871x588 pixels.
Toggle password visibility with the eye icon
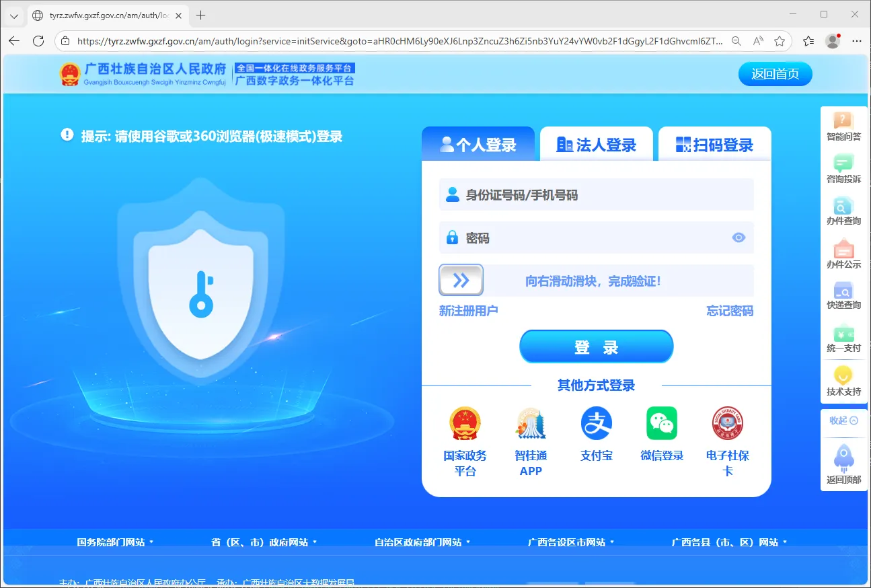(x=739, y=237)
